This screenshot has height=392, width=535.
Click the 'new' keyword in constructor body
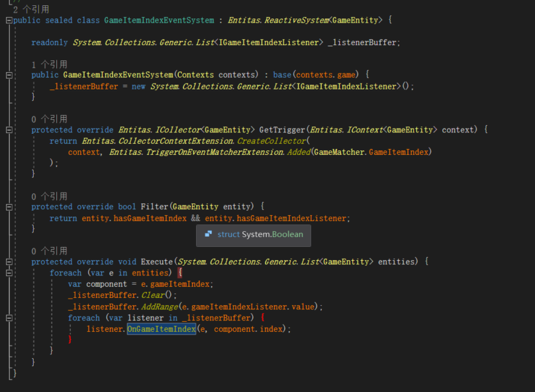point(138,87)
